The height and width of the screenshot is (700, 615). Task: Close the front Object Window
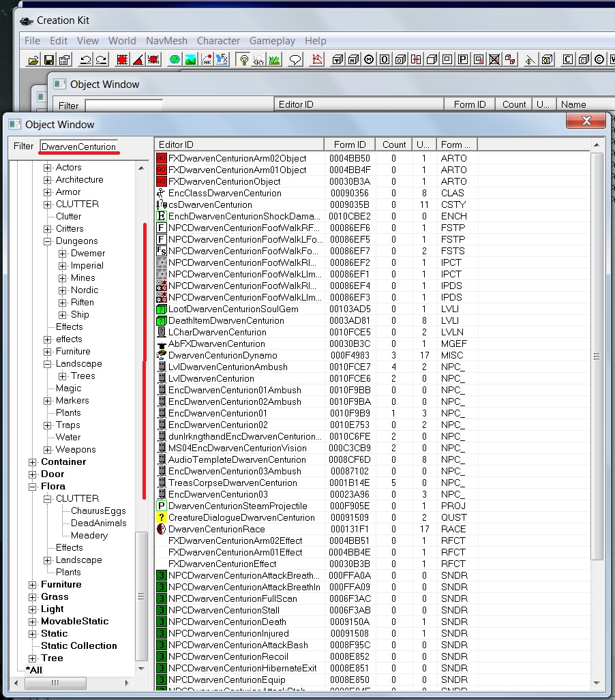(586, 121)
